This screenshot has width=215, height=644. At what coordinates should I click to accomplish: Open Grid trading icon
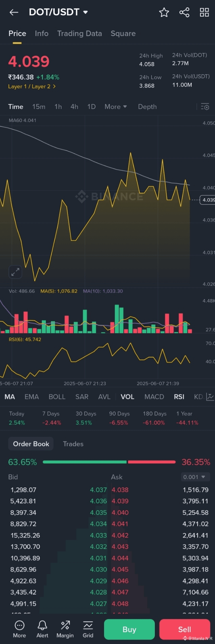click(x=88, y=629)
